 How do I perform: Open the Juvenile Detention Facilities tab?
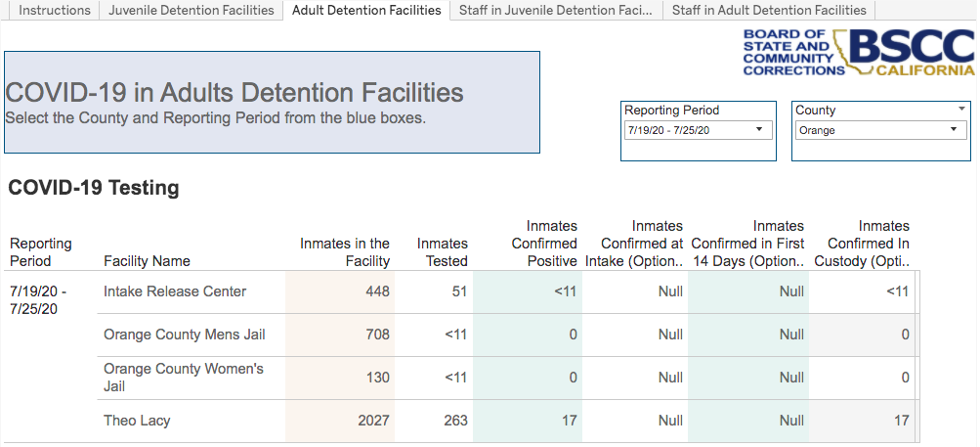click(192, 11)
